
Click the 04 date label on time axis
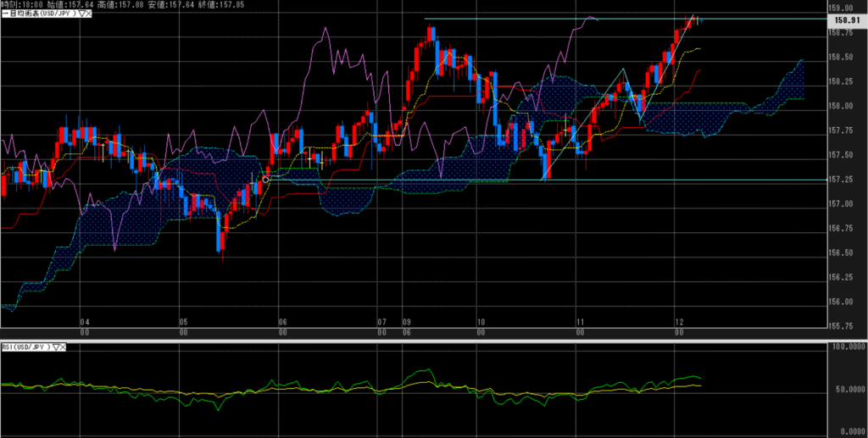84,323
